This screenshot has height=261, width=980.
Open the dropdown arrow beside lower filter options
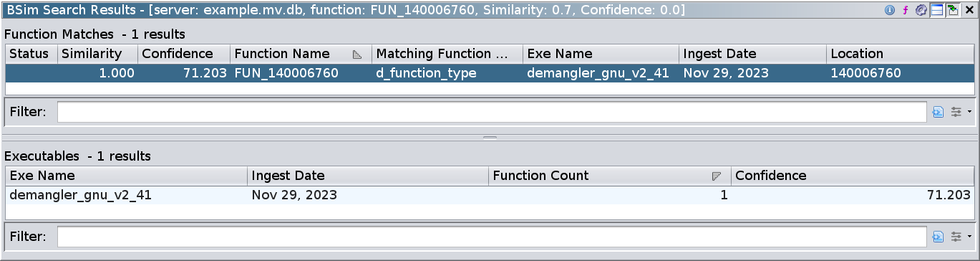[969, 236]
